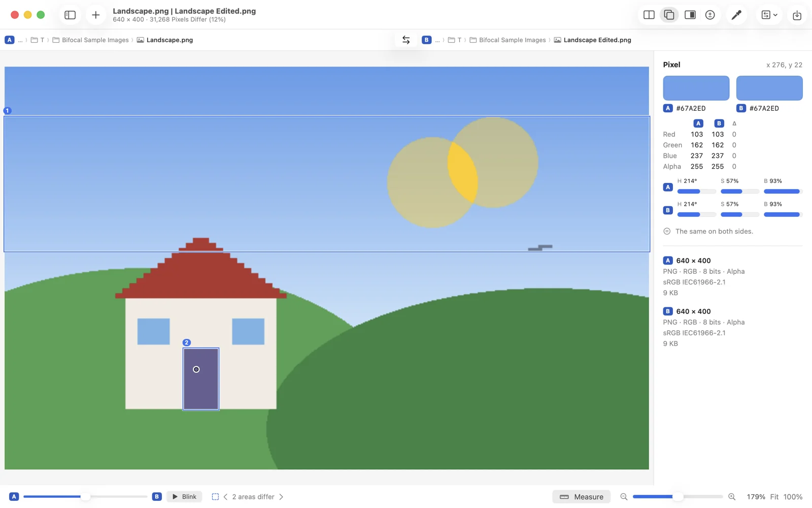The image size is (812, 508).
Task: Select the split slider view mode
Action: (x=690, y=15)
